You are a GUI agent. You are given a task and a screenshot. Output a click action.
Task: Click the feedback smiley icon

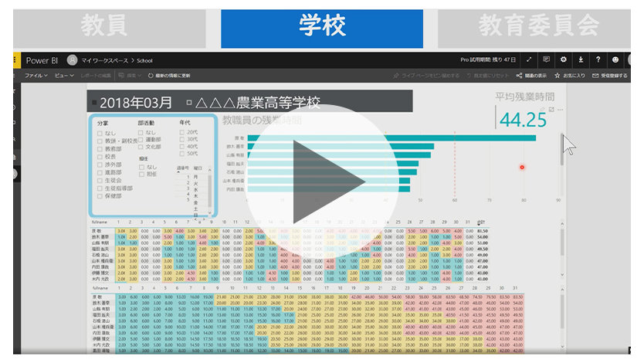[615, 59]
